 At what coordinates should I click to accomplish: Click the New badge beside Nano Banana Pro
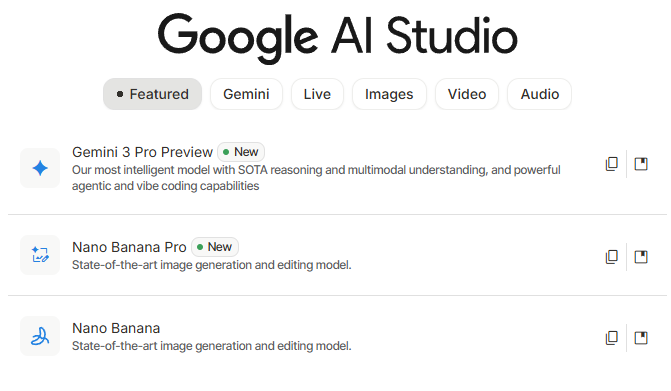click(215, 247)
